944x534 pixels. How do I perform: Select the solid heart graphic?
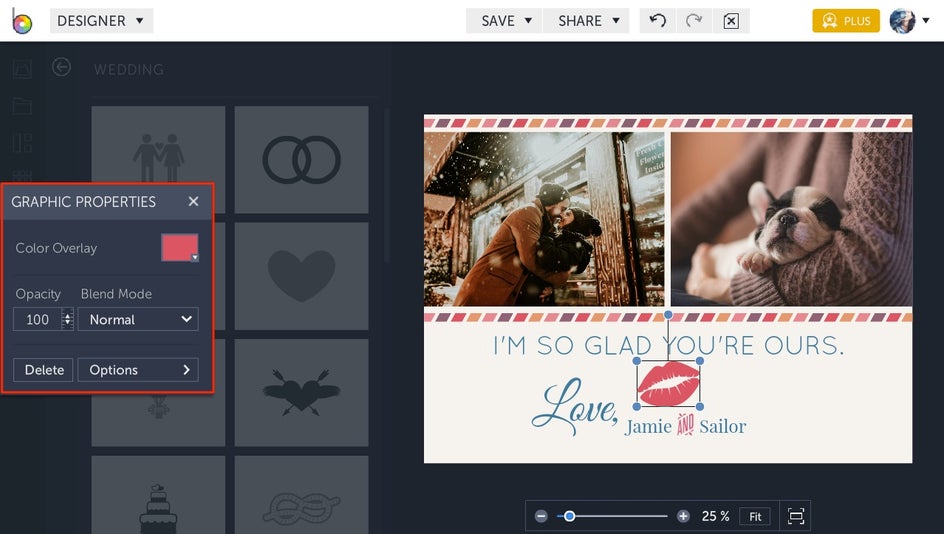tap(301, 276)
